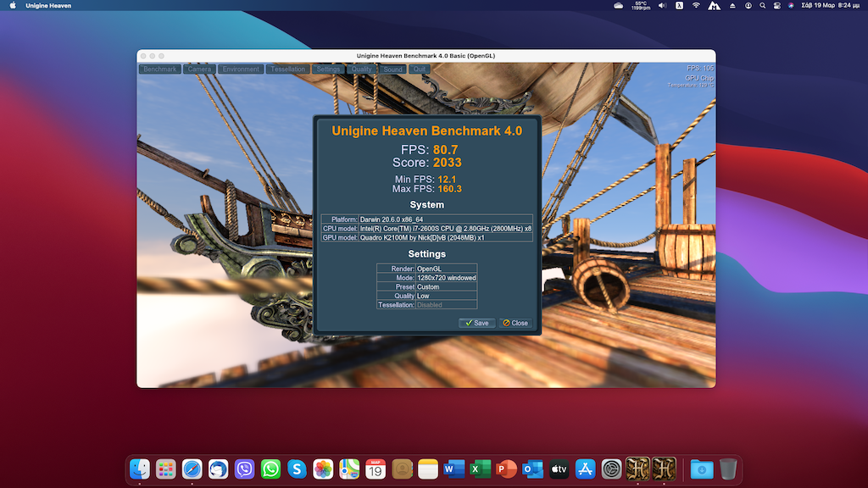Open Calendar showing 19 in dock
Image resolution: width=868 pixels, height=488 pixels.
[x=376, y=469]
